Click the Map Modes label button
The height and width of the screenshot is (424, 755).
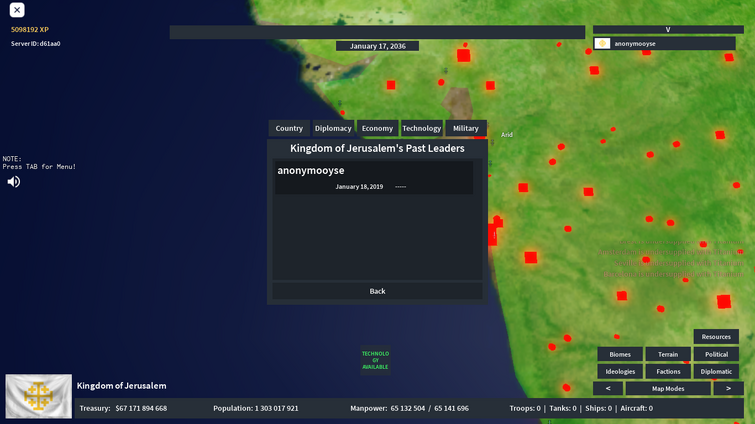668,388
